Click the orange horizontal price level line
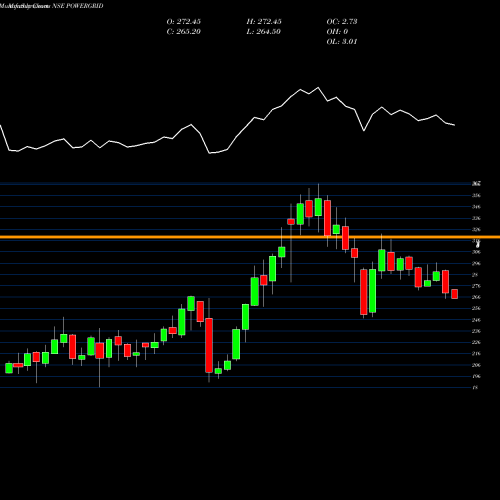500x500 pixels. [250, 237]
